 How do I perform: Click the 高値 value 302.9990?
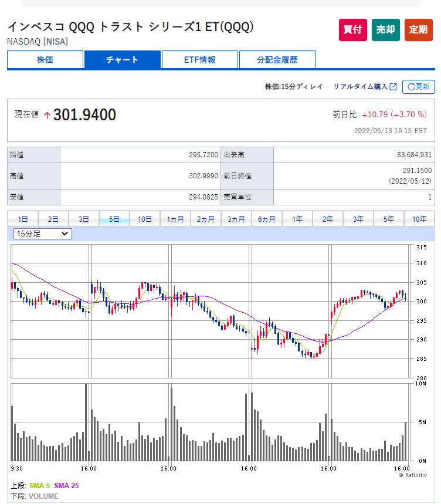203,176
